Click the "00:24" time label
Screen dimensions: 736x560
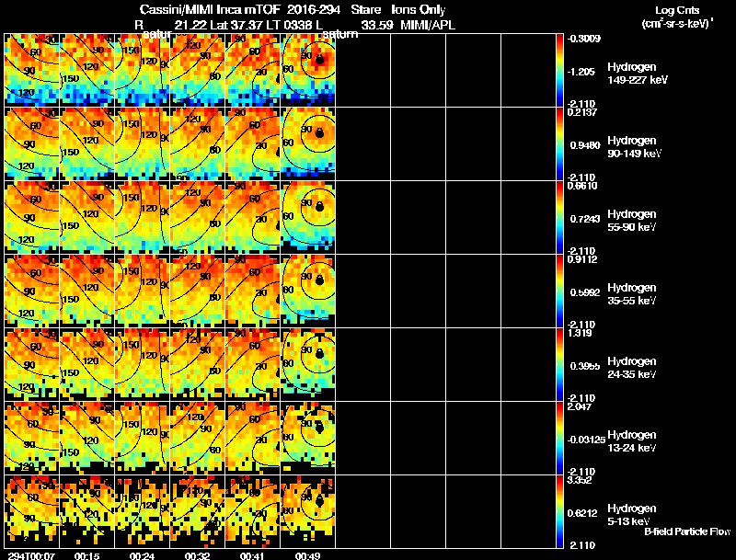(x=143, y=555)
